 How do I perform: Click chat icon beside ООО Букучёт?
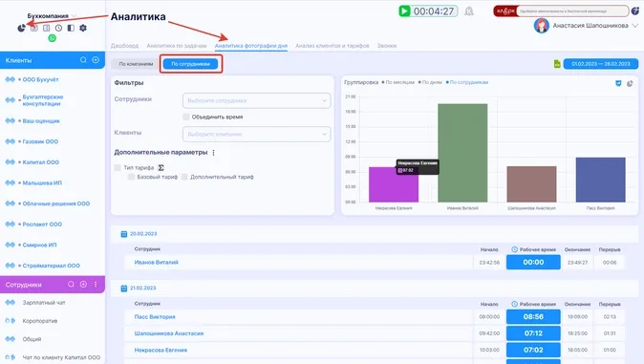coord(10,79)
